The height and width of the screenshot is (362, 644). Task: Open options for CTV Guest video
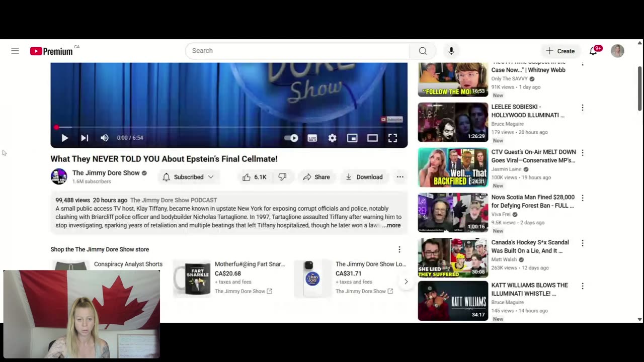click(x=583, y=152)
